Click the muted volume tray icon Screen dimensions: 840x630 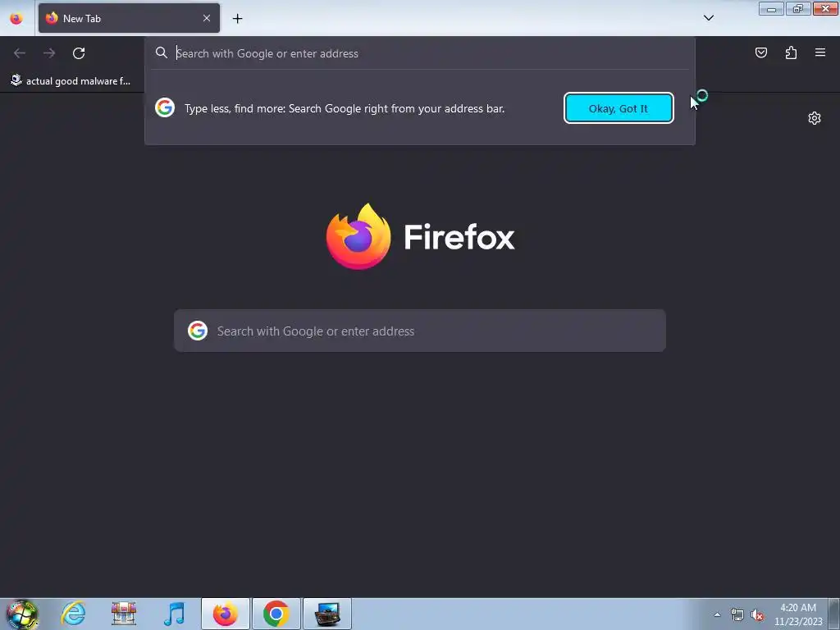click(757, 614)
